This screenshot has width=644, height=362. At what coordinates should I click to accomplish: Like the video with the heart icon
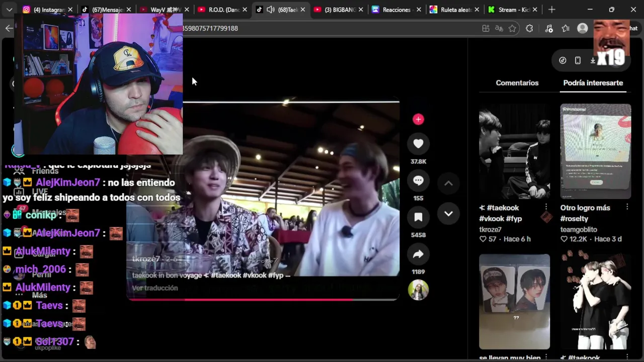418,144
